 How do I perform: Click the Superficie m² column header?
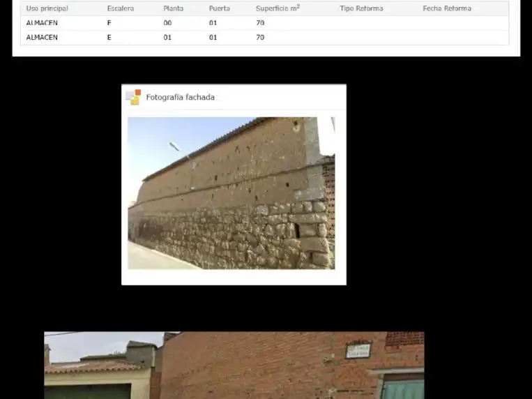[x=278, y=8]
